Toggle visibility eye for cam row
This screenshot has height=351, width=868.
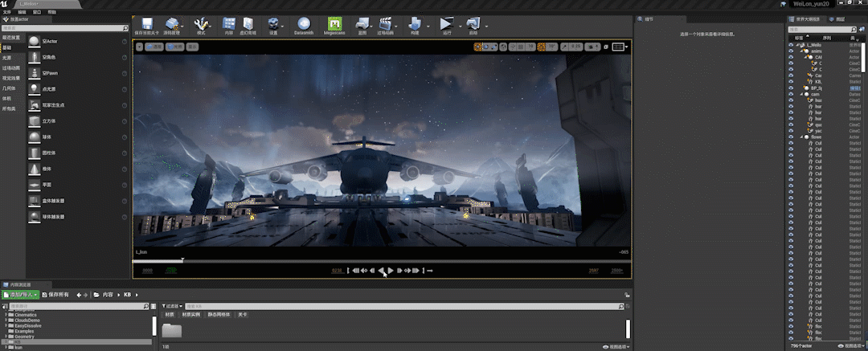[x=791, y=94]
